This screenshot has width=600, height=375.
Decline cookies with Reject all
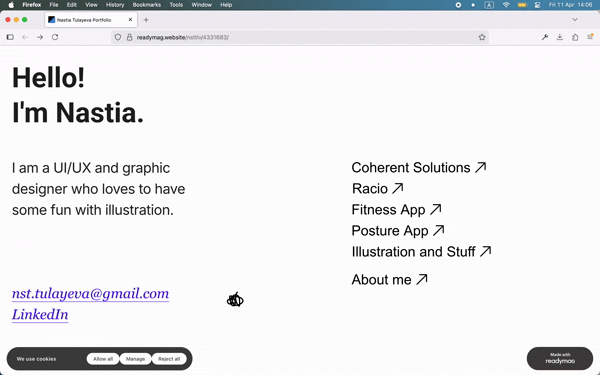(x=169, y=359)
